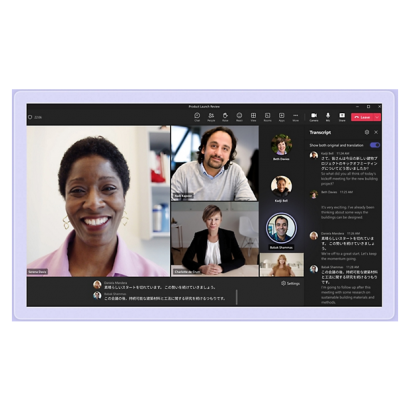The height and width of the screenshot is (410, 410).
Task: Turn the Camera on or off
Action: pyautogui.click(x=314, y=117)
